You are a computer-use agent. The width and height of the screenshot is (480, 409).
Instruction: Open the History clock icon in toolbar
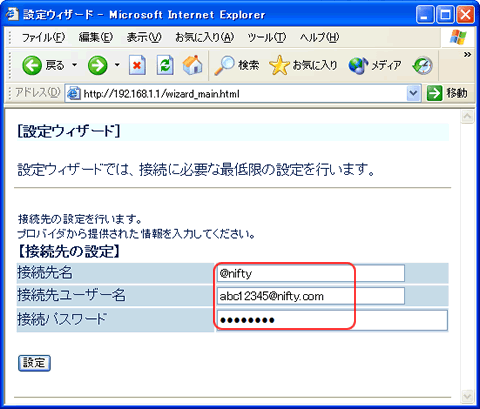click(423, 65)
